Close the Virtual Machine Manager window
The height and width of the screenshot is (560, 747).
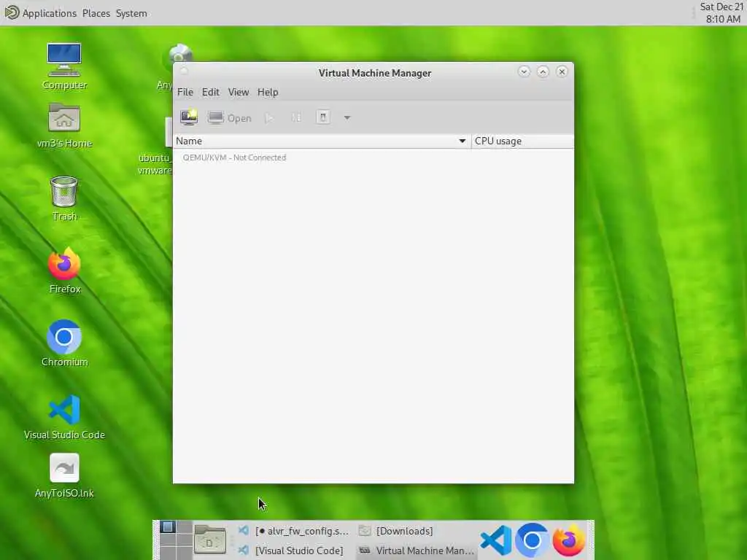562,71
